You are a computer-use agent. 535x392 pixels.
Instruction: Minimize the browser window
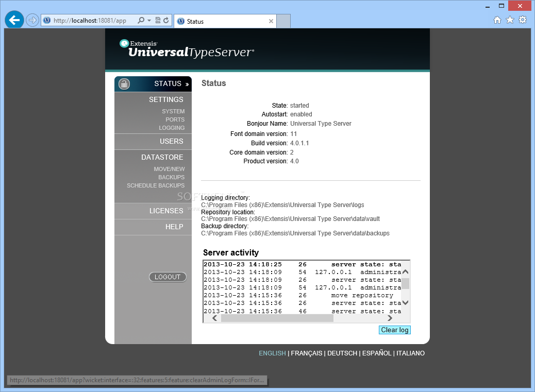point(488,6)
